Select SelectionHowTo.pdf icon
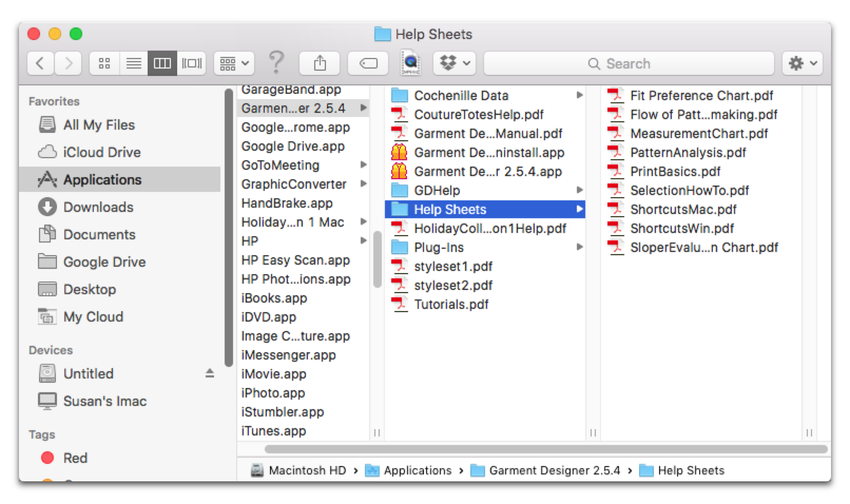Image resolution: width=850 pixels, height=504 pixels. tap(615, 190)
